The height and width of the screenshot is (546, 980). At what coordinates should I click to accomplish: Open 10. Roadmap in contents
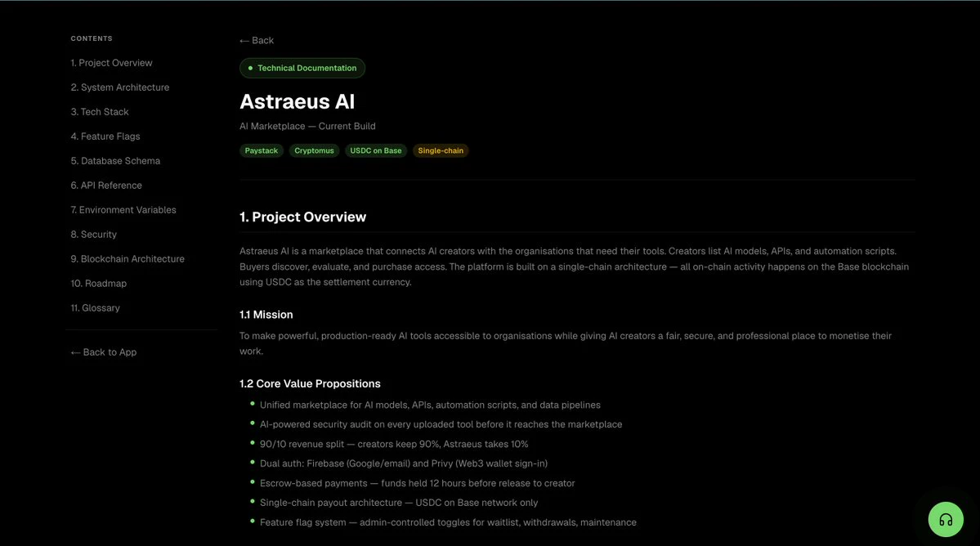click(99, 284)
